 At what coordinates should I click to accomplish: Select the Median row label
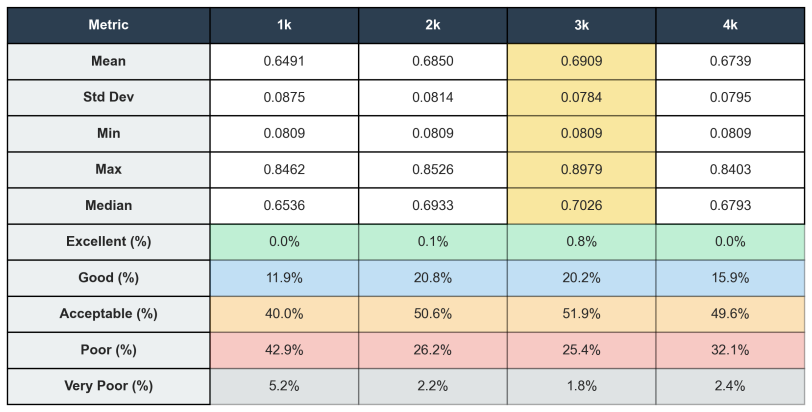(x=109, y=206)
